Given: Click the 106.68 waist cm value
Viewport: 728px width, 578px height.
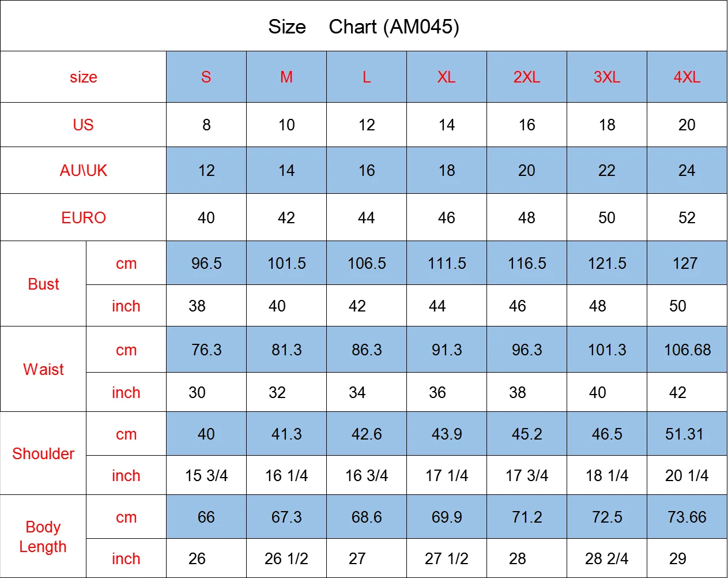Looking at the screenshot, I should point(687,350).
